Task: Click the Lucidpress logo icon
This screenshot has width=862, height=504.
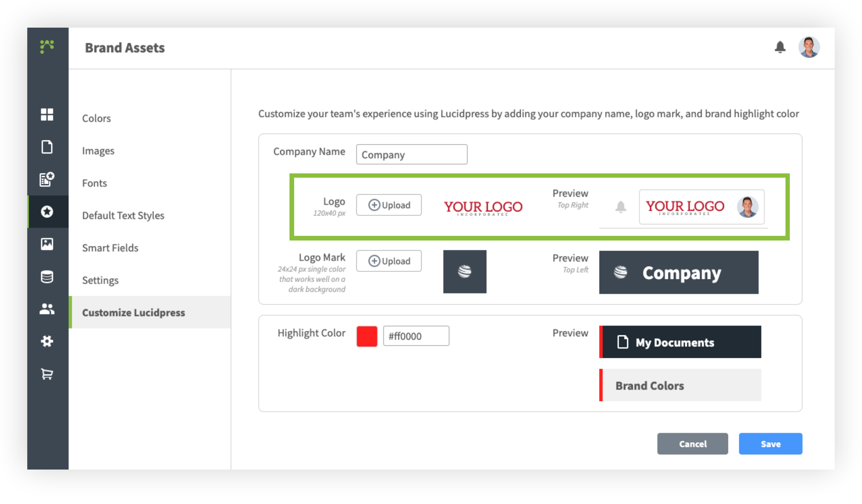Action: pyautogui.click(x=47, y=47)
